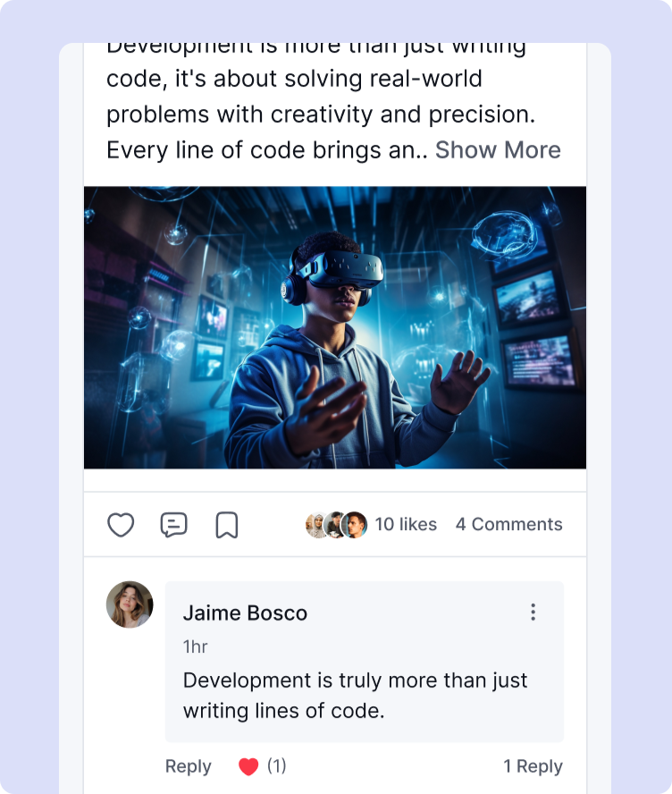Click the comment text about writing lines of code

point(355,696)
